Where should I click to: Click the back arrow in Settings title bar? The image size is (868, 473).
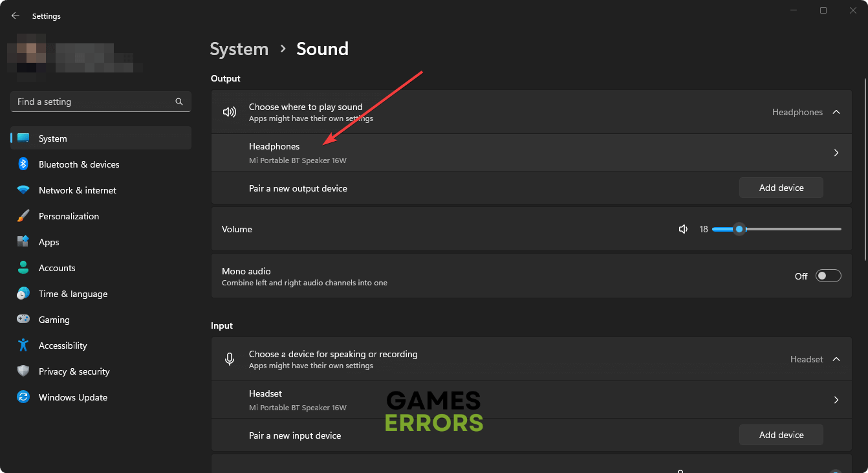16,16
